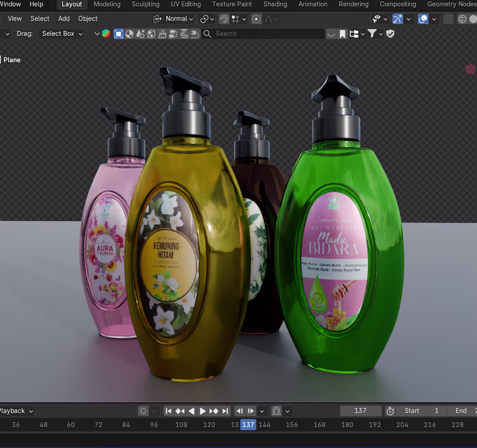Open the Select Box drag dropdown

pos(61,34)
